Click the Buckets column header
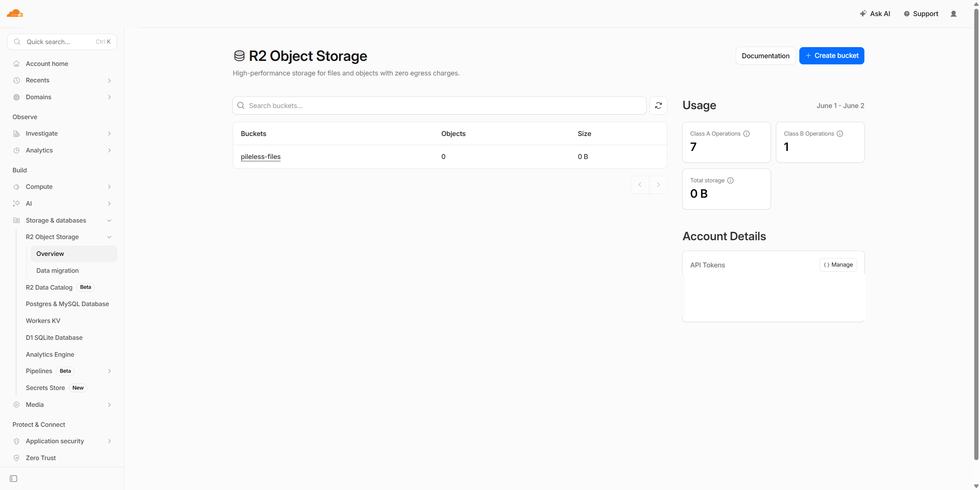 pos(253,134)
